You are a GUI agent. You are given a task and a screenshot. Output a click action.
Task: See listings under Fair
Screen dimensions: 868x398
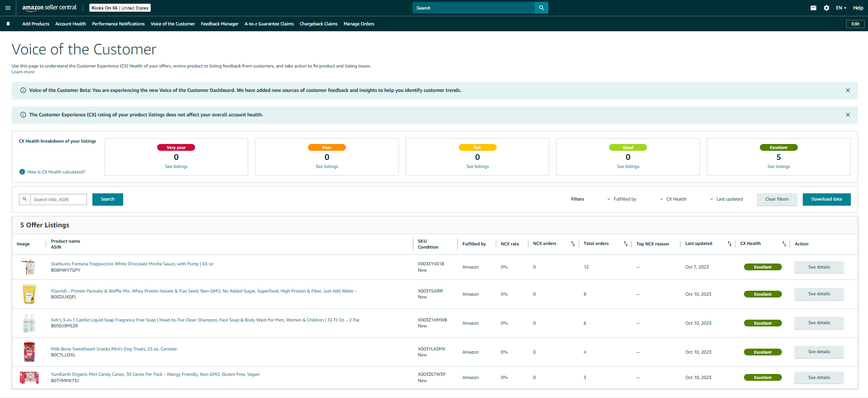pos(478,167)
